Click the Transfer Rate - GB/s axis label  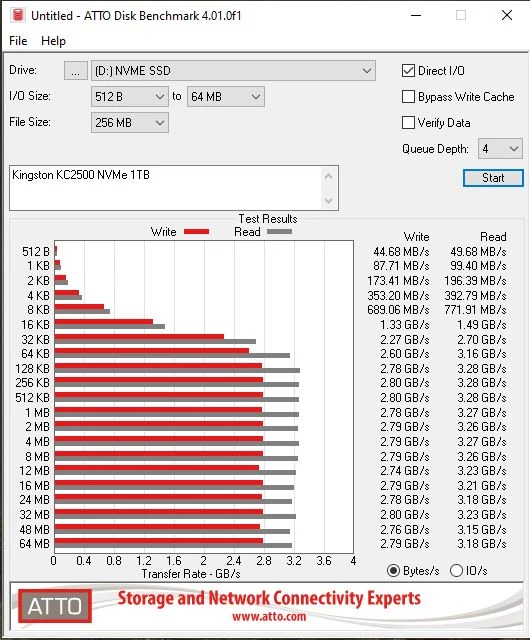coord(191,574)
